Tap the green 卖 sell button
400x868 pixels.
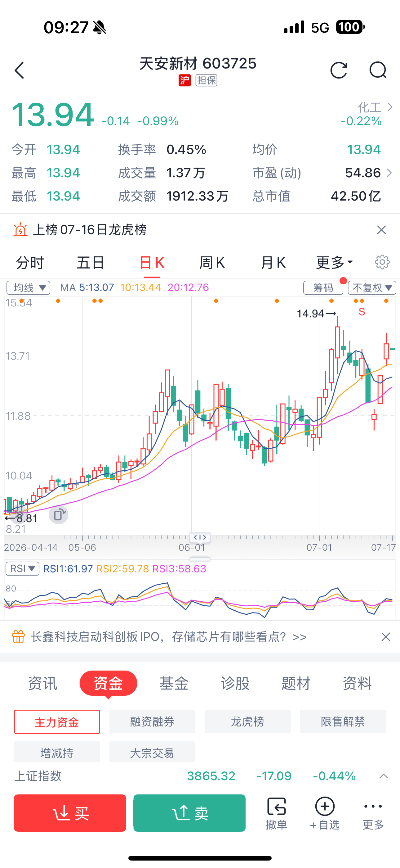(x=189, y=813)
